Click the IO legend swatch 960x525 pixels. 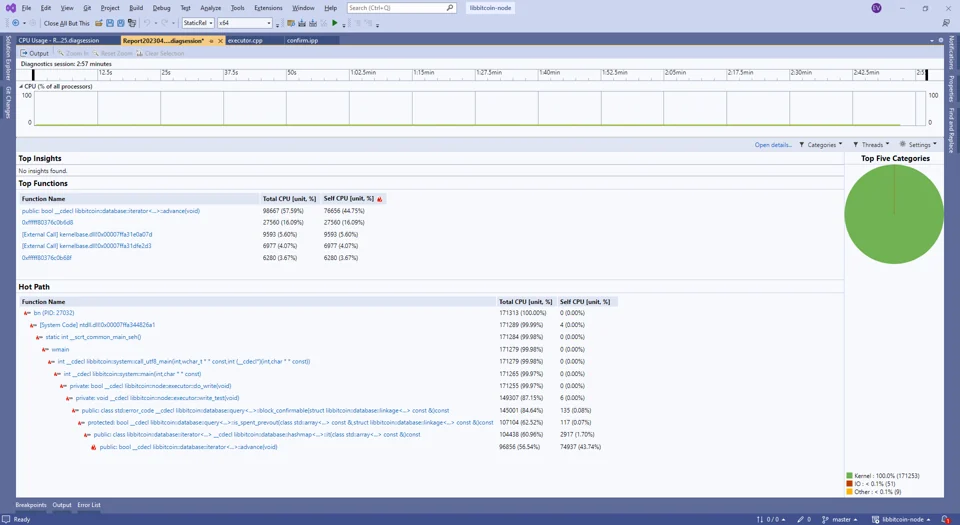[x=849, y=484]
